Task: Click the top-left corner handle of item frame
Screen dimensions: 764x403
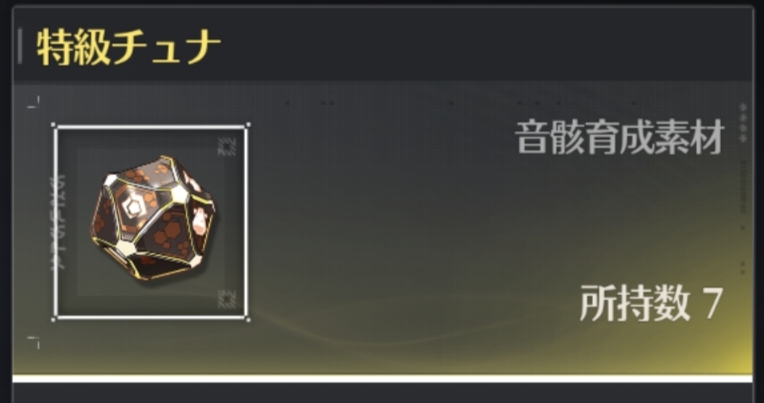Action: [x=53, y=125]
